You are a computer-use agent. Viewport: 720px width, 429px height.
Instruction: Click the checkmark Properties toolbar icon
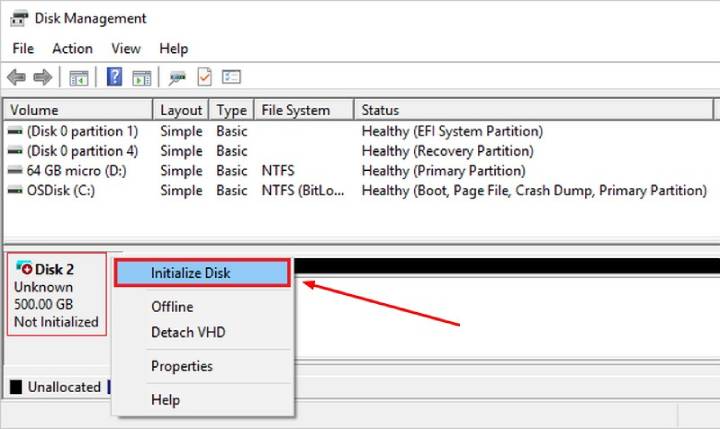tap(204, 77)
